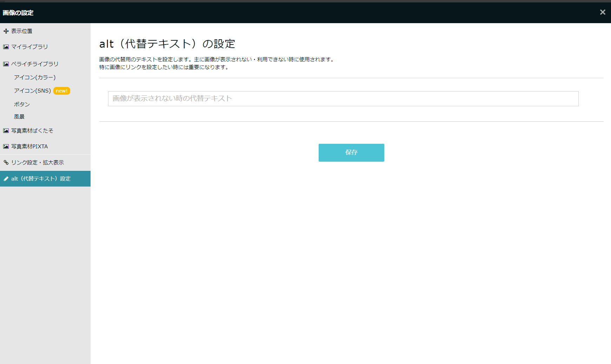Open the ボタン library category

pos(22,104)
